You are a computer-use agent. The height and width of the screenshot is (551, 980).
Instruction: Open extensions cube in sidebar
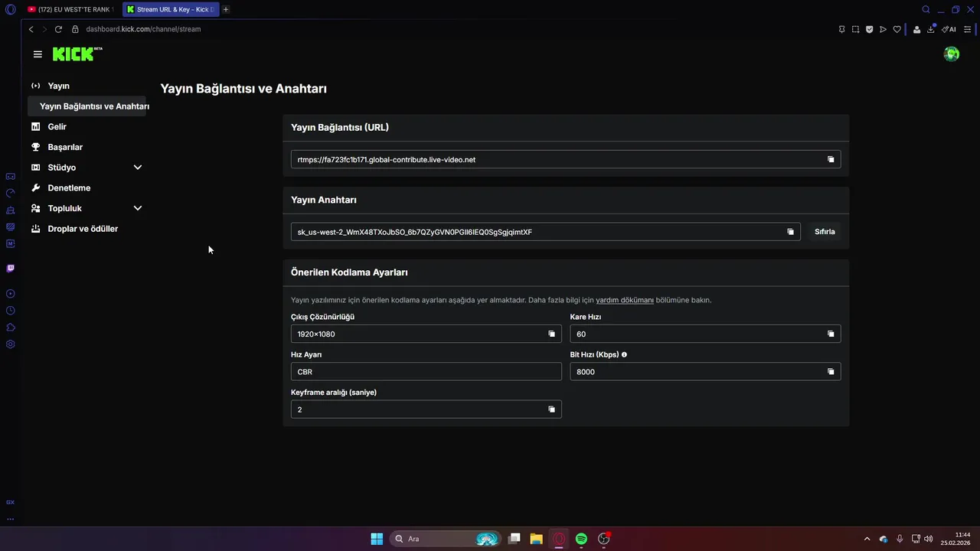pos(10,328)
